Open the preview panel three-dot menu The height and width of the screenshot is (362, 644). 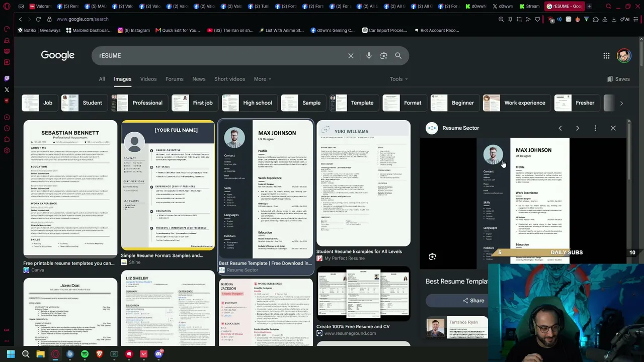pos(595,128)
